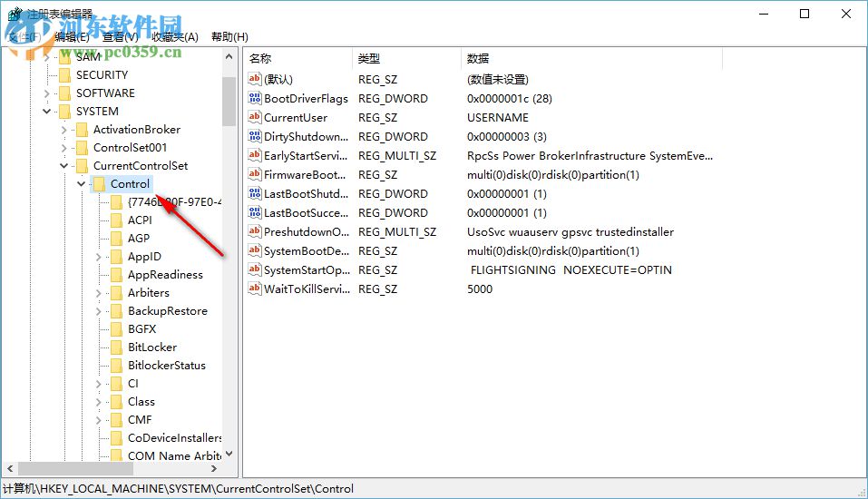Click the BitLocker folder icon
Screen dimensions: 868x499
click(116, 347)
